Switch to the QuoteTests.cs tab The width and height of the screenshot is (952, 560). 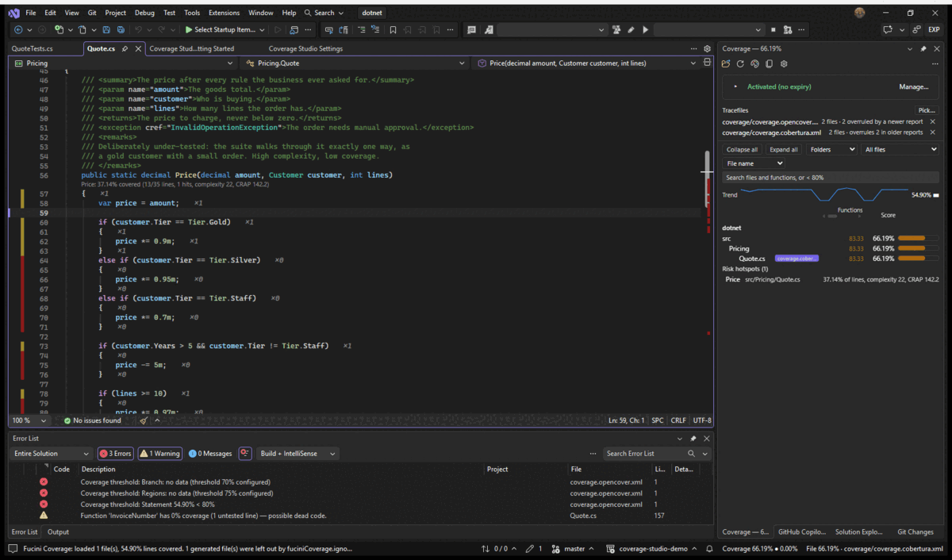pyautogui.click(x=32, y=48)
